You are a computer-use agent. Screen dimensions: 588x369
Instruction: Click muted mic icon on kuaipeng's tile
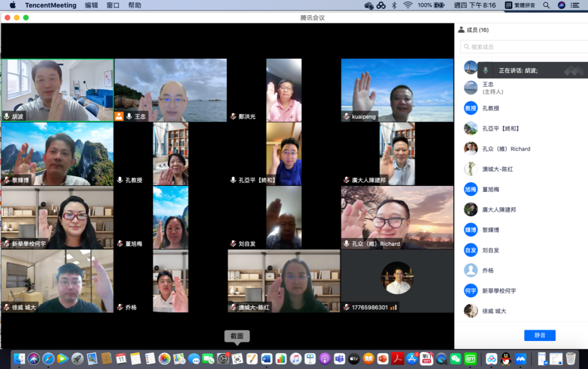click(346, 117)
